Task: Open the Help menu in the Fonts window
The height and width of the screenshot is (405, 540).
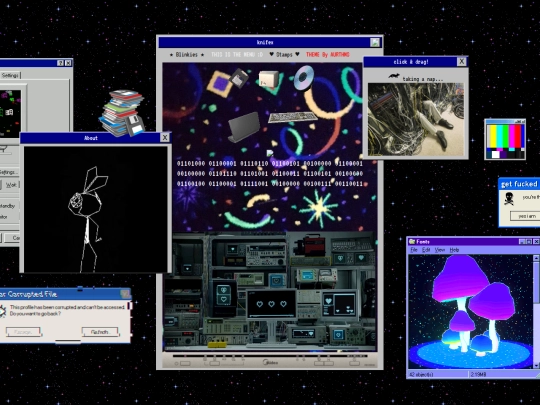Action: tap(454, 250)
